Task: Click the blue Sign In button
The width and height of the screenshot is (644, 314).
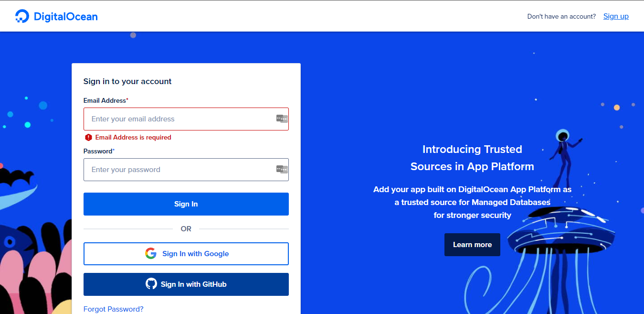Action: click(186, 204)
